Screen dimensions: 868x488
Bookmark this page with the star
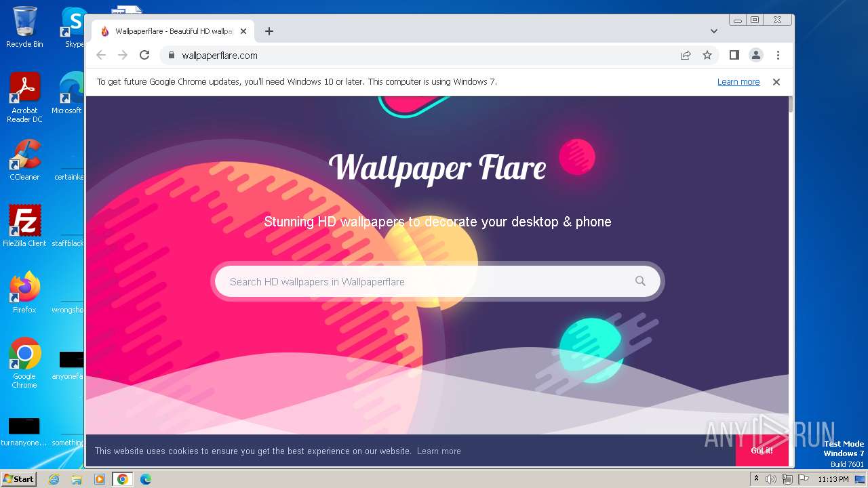(707, 55)
